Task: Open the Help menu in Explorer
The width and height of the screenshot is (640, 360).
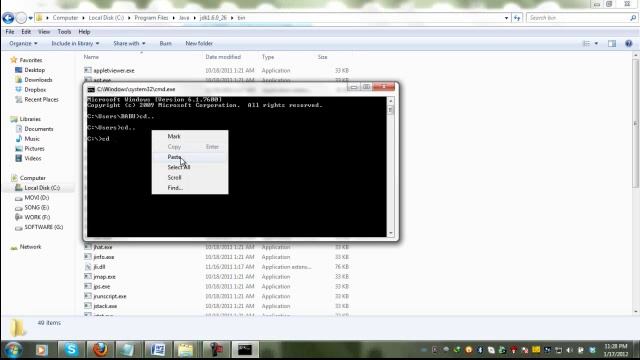Action: click(x=84, y=32)
